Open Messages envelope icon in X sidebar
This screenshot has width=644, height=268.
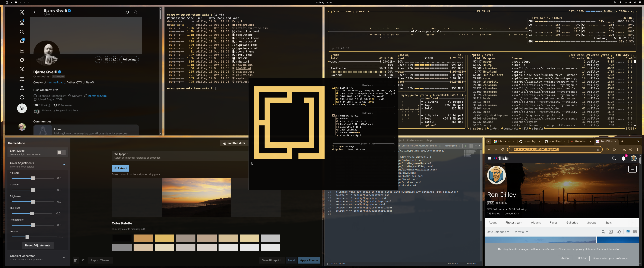[22, 51]
